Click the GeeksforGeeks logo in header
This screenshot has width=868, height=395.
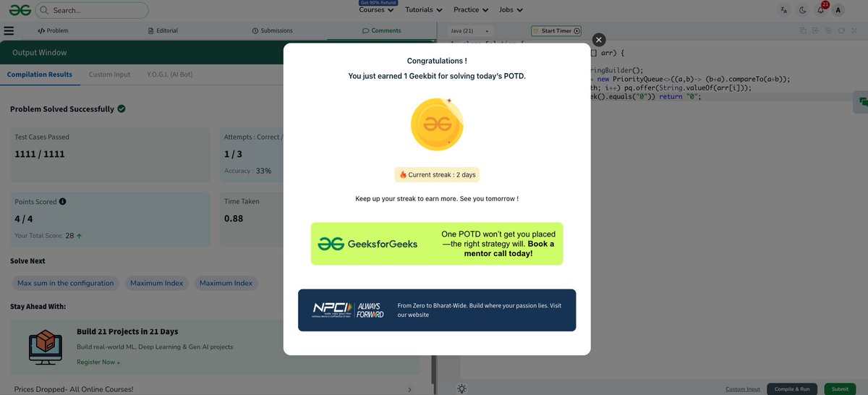(x=20, y=10)
